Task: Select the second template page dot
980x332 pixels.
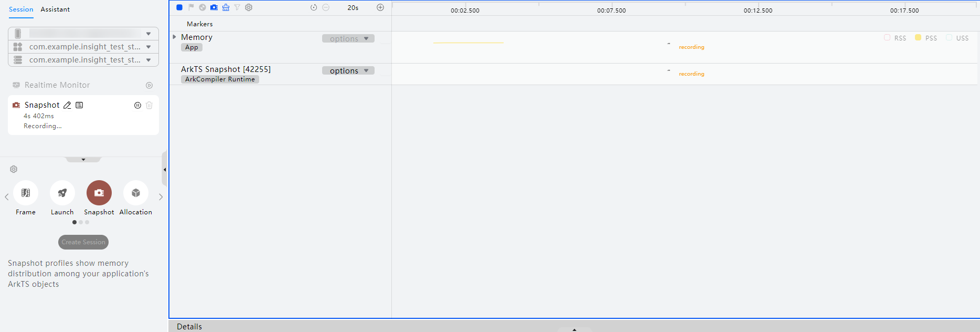Action: click(x=81, y=222)
